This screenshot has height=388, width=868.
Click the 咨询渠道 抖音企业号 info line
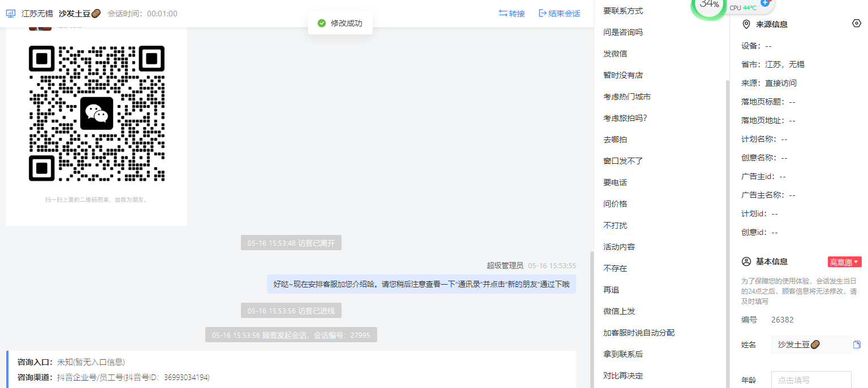pos(114,377)
